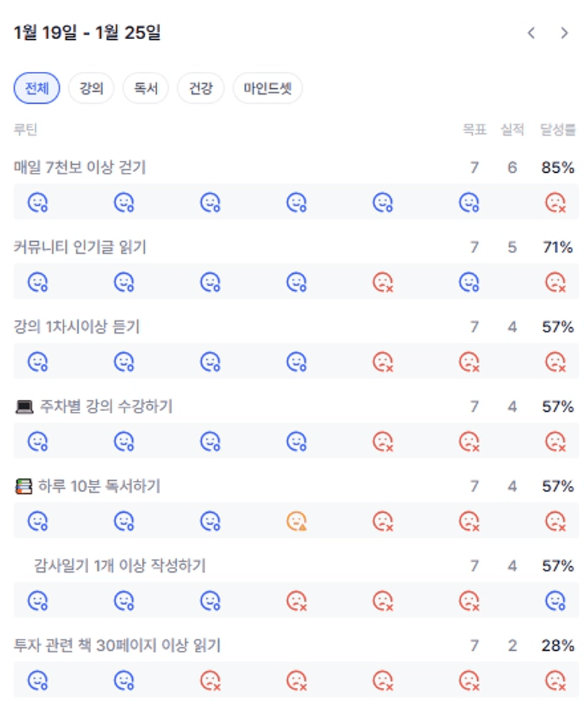The width and height of the screenshot is (588, 717).
Task: Filter routines by 마인드셋
Action: tap(267, 89)
